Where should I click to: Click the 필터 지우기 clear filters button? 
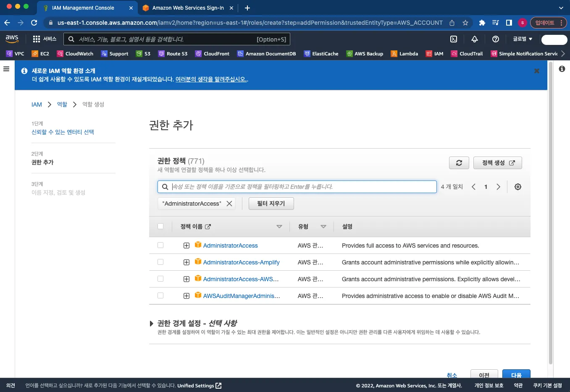click(x=271, y=204)
